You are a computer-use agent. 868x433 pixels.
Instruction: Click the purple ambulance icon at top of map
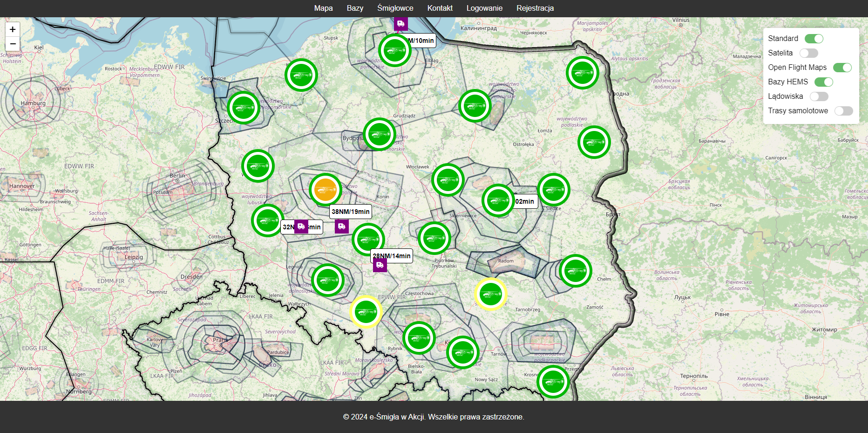400,23
